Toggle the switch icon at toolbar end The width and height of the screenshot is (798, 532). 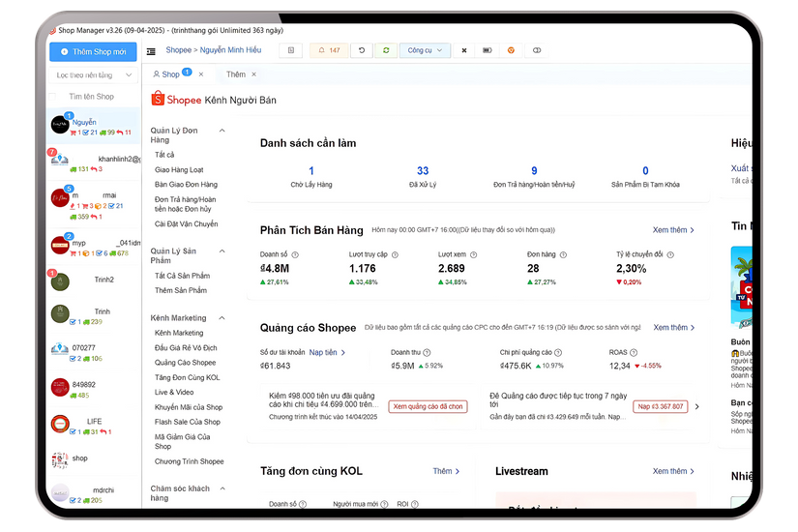[537, 50]
